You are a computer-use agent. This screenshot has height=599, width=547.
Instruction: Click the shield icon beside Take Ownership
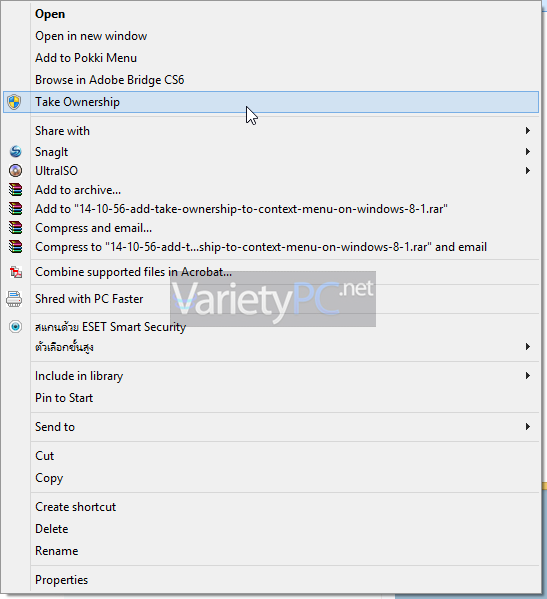(15, 102)
